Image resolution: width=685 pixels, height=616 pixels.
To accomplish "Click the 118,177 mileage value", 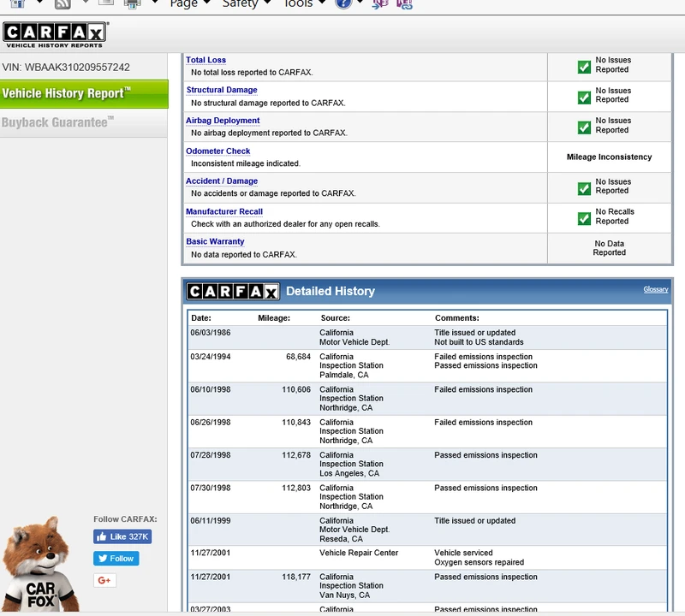I will pyautogui.click(x=296, y=577).
